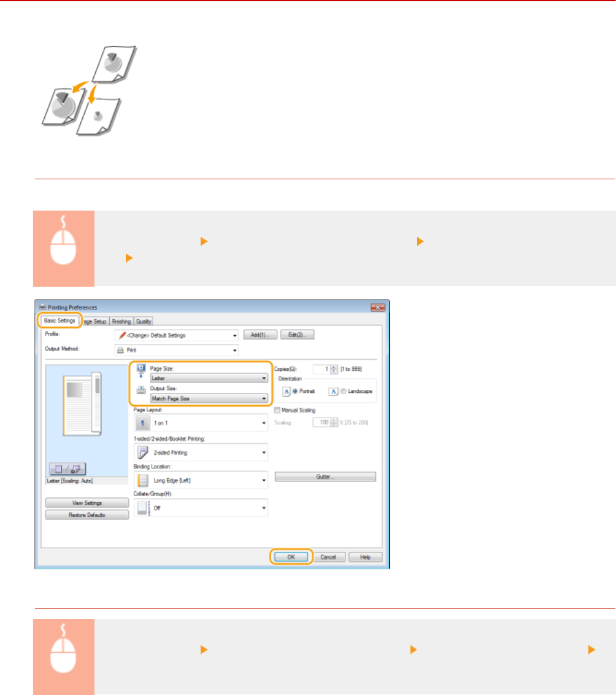The height and width of the screenshot is (695, 616).
Task: Click the 1 on 1 layout icon
Action: click(142, 423)
